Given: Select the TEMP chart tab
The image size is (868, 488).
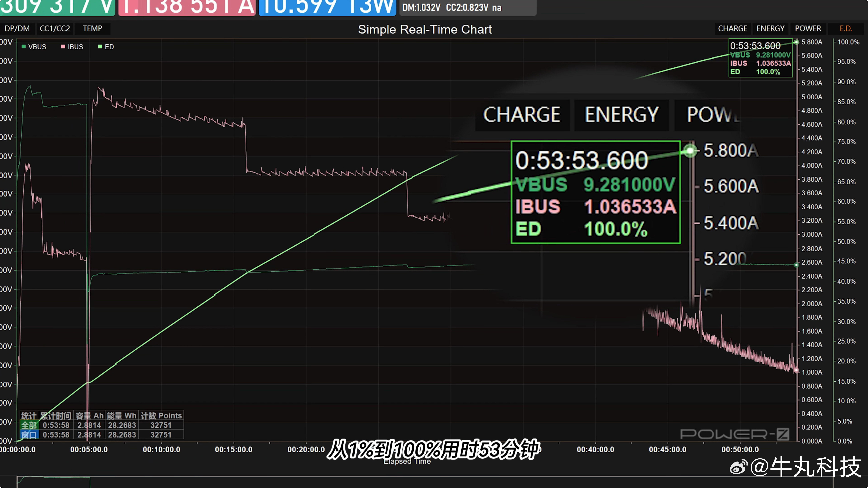Looking at the screenshot, I should point(92,29).
